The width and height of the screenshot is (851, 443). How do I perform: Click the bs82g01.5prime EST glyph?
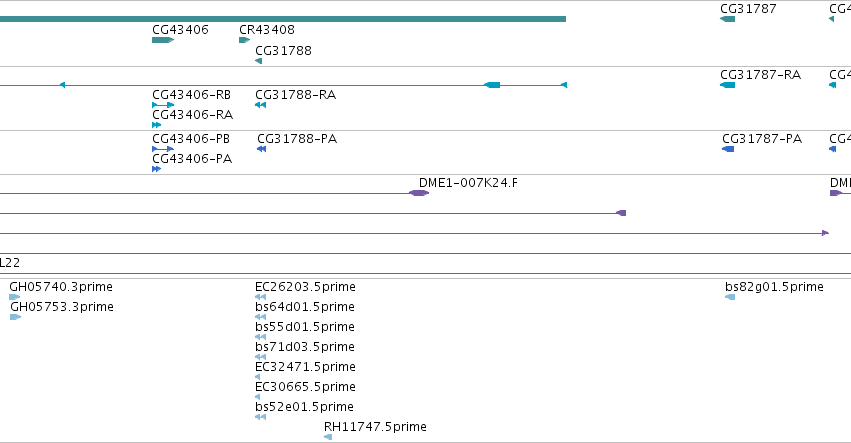click(730, 297)
